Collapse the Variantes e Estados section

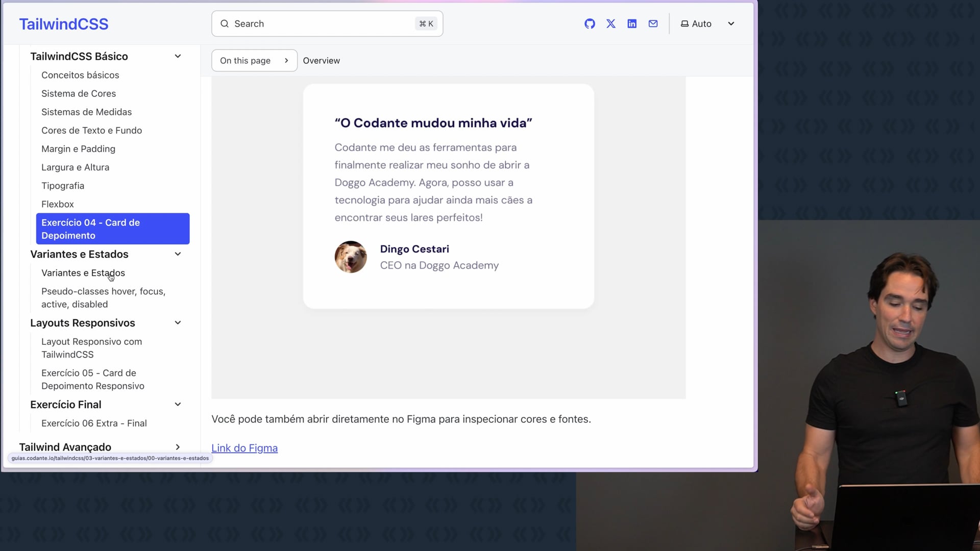coord(178,254)
